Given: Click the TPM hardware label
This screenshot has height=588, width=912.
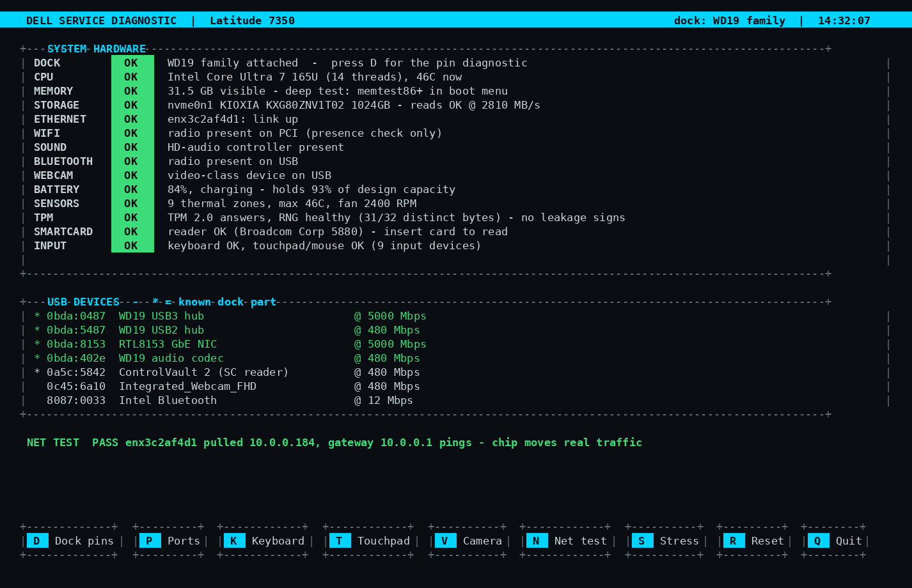Looking at the screenshot, I should coord(44,217).
